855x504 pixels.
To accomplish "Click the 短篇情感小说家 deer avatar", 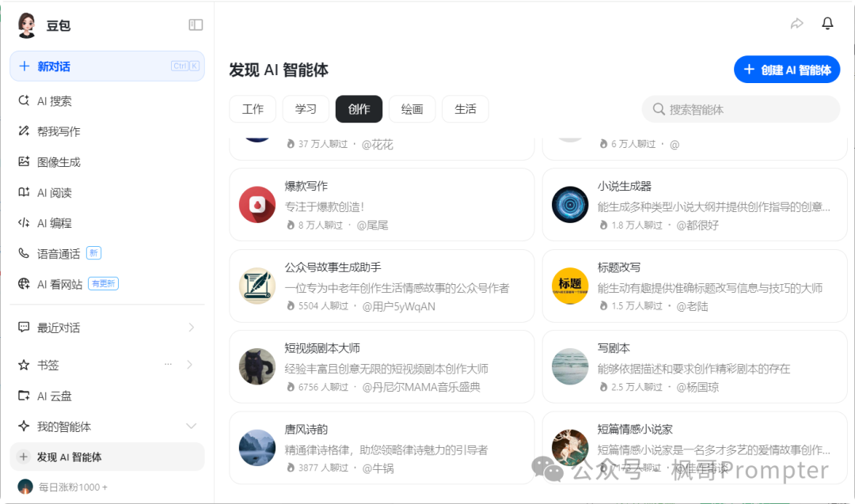I will 570,448.
